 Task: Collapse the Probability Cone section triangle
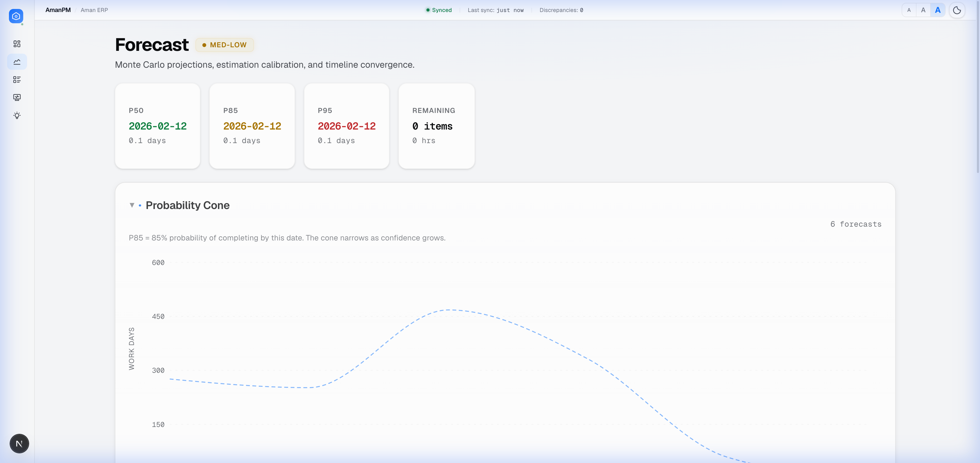pos(132,205)
